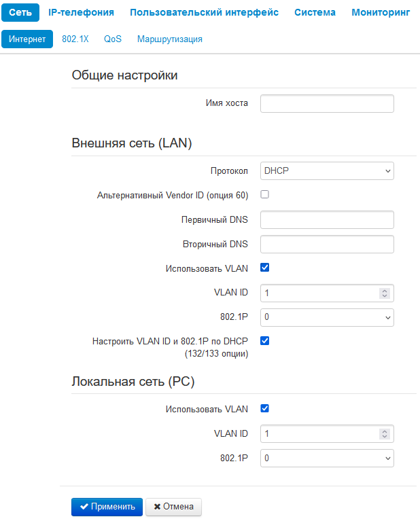Uncheck Использовать VLAN under Локальная сеть (PC)
The image size is (420, 521).
(x=265, y=409)
